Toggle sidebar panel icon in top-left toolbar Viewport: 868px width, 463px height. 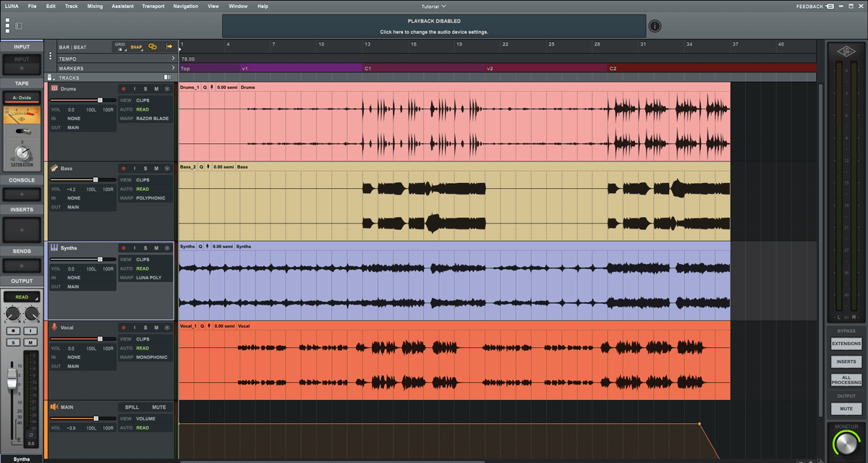tap(18, 26)
